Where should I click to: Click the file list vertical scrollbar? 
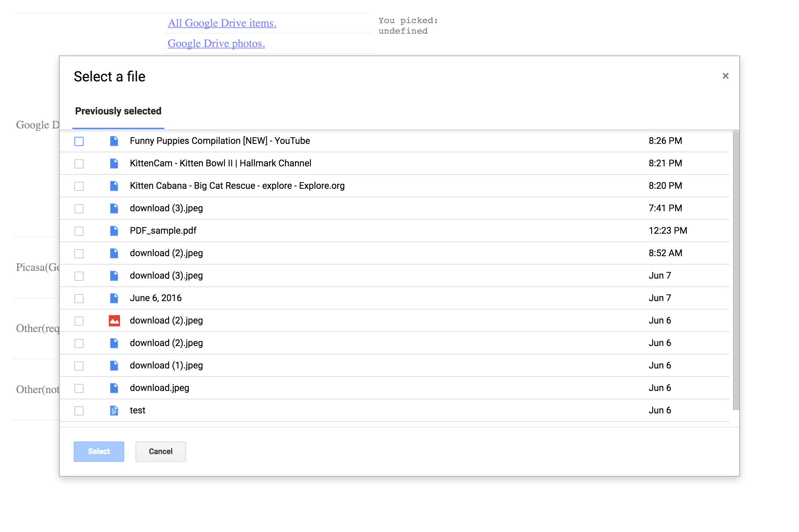(x=736, y=270)
